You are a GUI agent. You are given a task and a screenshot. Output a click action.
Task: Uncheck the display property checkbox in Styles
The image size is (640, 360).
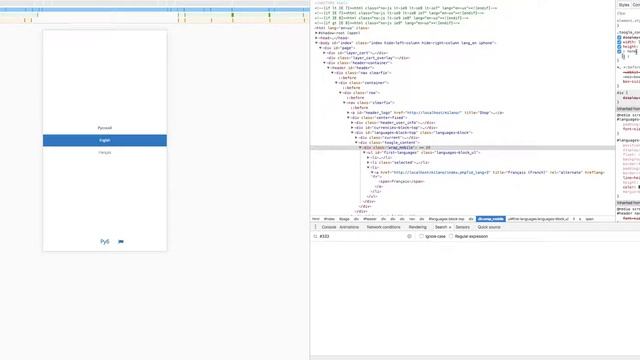click(x=619, y=38)
